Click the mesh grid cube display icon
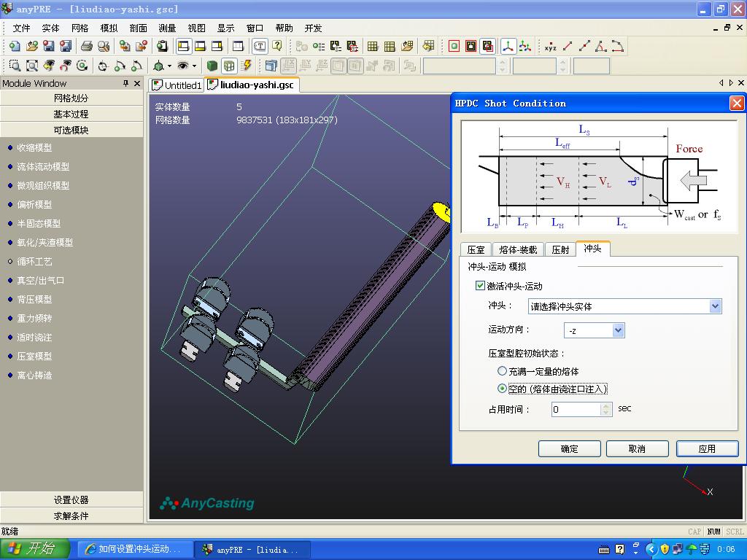The image size is (747, 560). click(229, 66)
